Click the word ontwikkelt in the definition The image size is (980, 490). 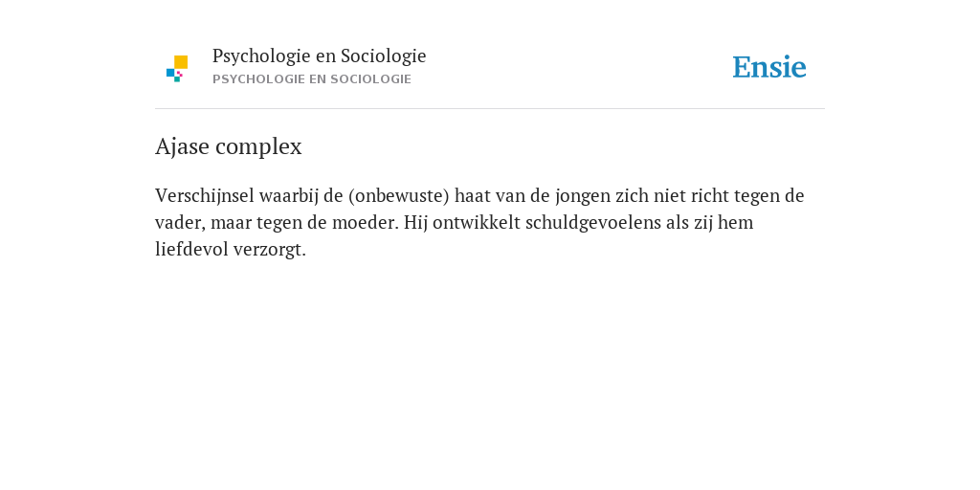click(477, 223)
